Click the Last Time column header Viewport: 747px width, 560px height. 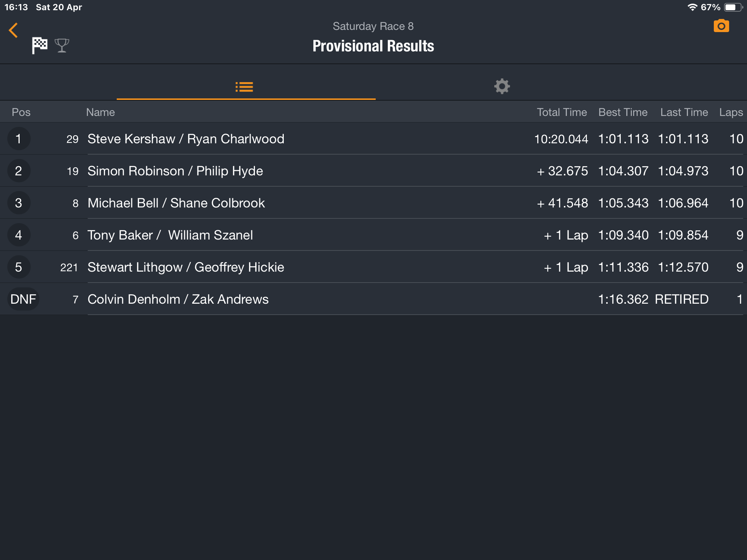click(684, 112)
